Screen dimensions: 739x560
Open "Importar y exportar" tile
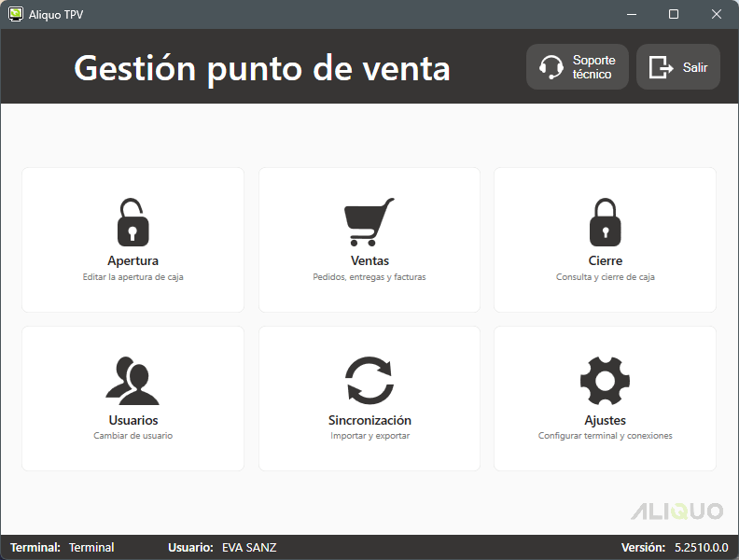point(369,436)
